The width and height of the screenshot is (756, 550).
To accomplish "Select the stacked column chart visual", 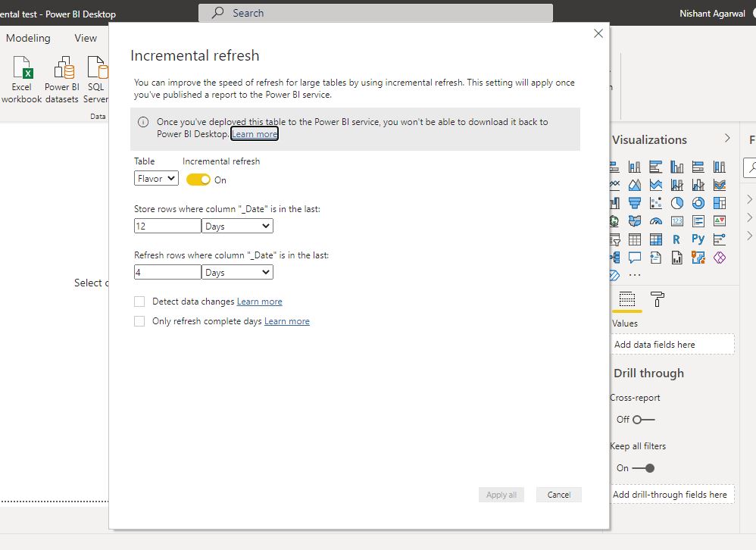I will pyautogui.click(x=635, y=167).
